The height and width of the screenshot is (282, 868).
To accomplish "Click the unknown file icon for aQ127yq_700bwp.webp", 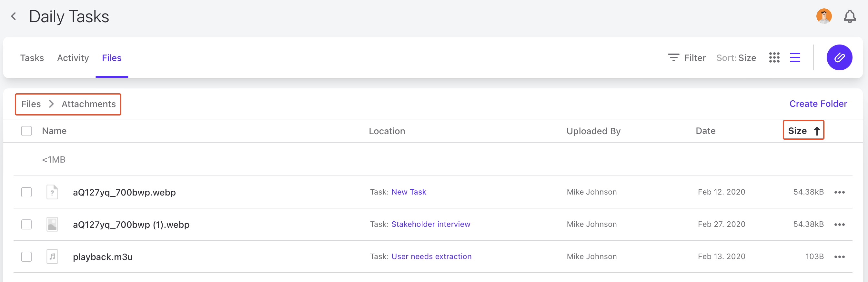I will tap(52, 192).
